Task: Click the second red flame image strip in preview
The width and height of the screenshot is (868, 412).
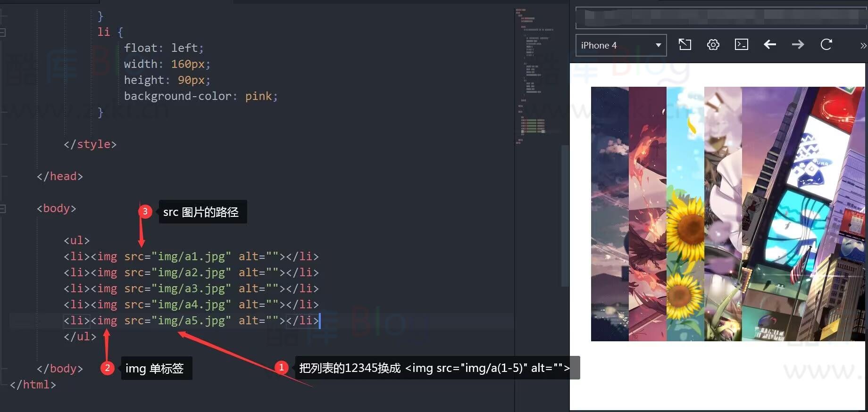Action: (648, 214)
